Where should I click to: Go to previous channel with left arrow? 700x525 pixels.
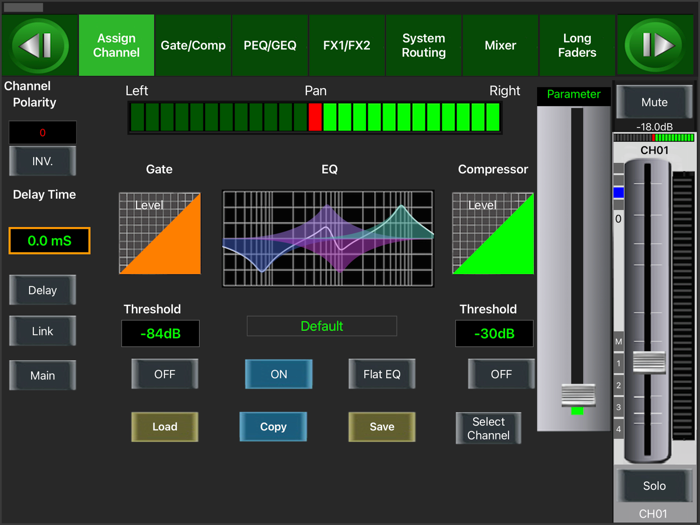(39, 45)
